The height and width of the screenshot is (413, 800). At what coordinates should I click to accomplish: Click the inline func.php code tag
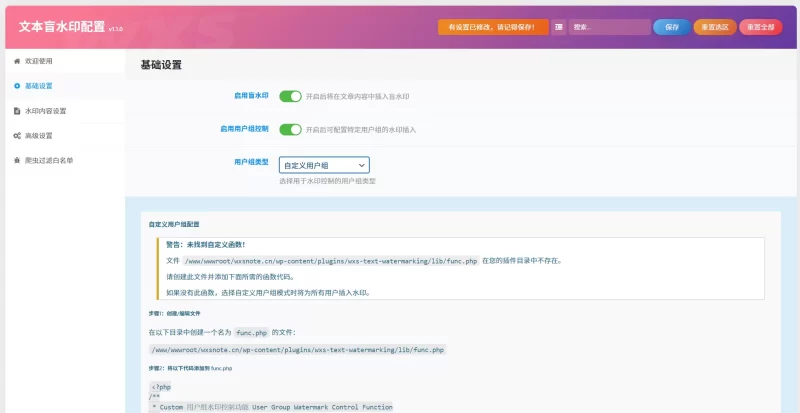coord(252,333)
